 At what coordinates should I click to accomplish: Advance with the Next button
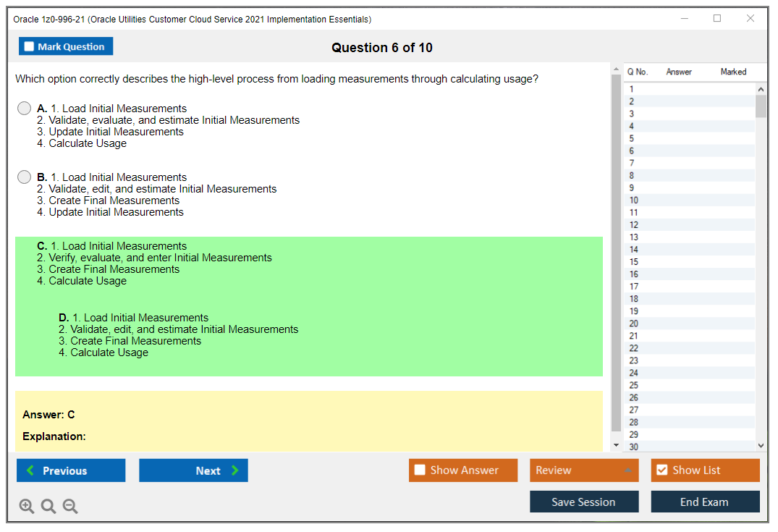pos(193,470)
